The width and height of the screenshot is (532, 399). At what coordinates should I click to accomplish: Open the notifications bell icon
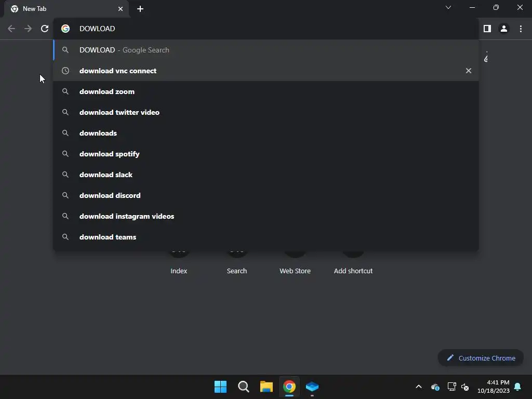pos(517,387)
